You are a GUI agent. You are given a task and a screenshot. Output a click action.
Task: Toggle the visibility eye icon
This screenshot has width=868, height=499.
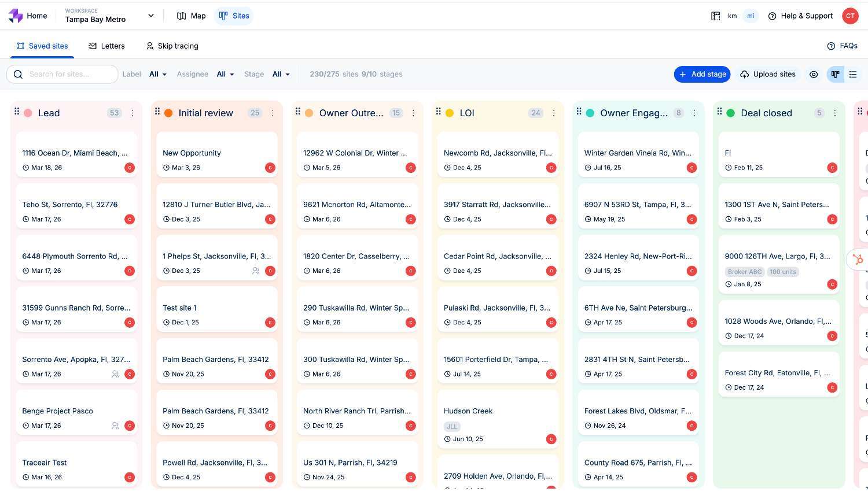pos(814,75)
